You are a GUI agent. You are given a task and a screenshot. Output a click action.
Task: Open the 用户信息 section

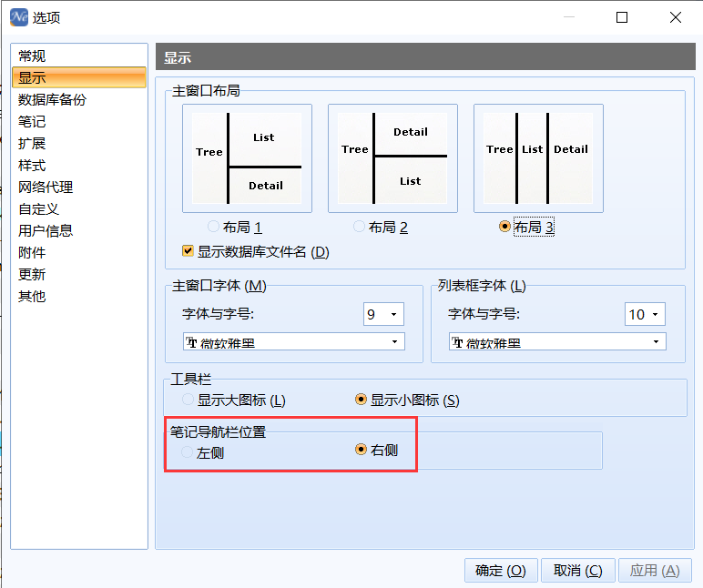point(46,231)
